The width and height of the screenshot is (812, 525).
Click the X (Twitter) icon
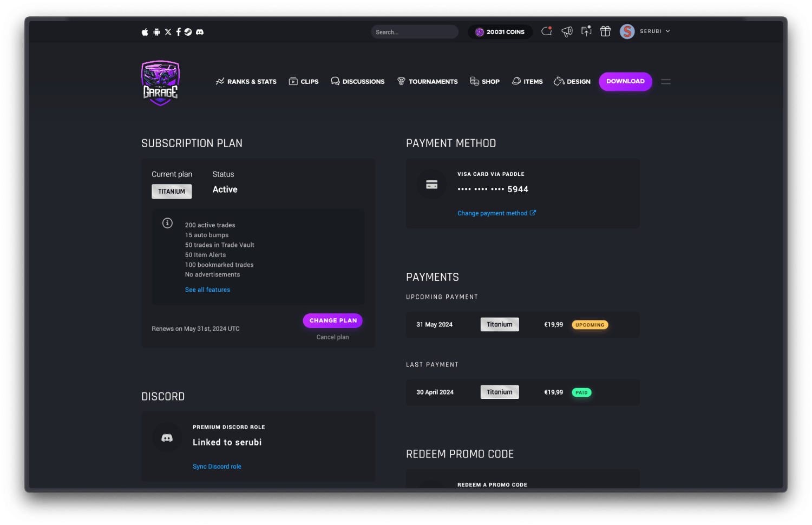168,32
